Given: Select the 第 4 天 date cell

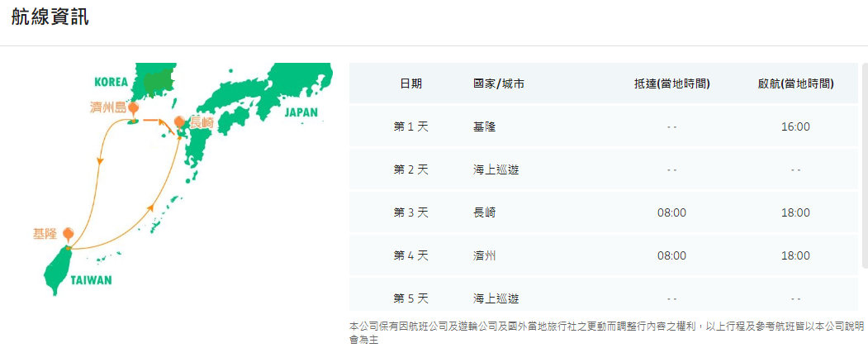Looking at the screenshot, I should click(x=410, y=256).
